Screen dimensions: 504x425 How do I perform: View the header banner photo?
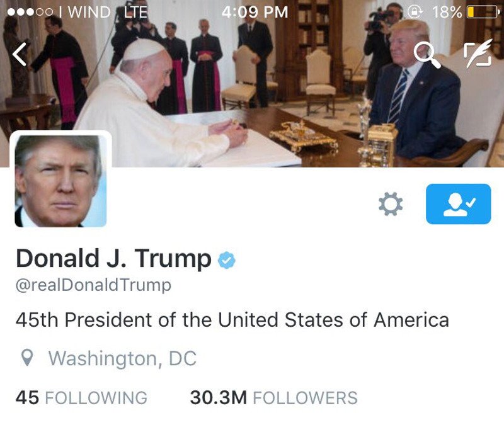click(252, 84)
